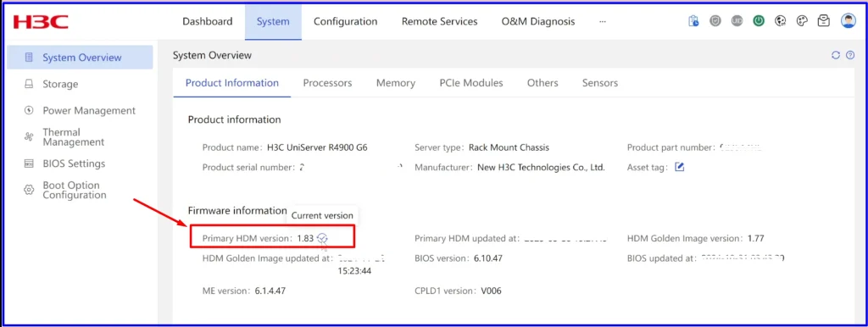868x327 pixels.
Task: Click the Firmware information heading
Action: pos(237,211)
